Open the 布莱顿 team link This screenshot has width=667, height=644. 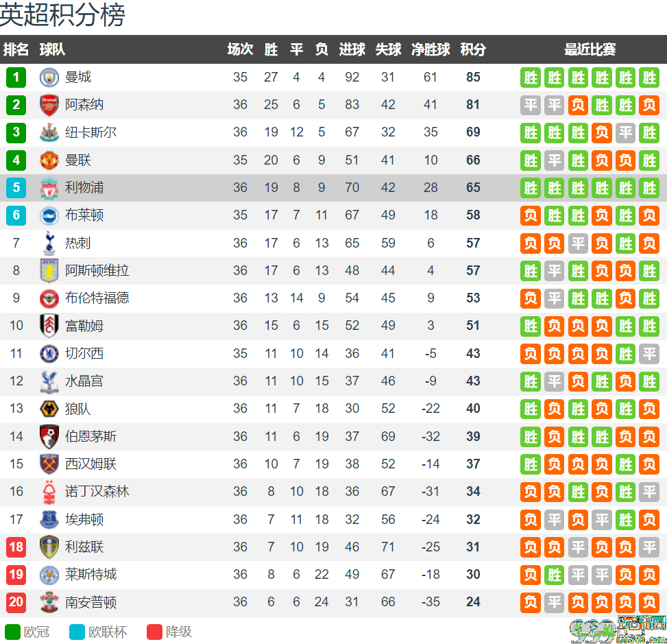[x=84, y=215]
